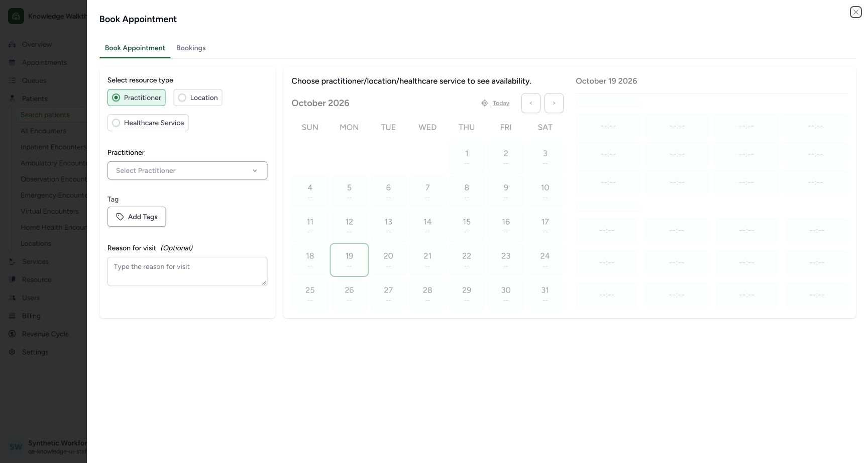Click the target icon beside Today
Screen dimensions: 868x463
(x=485, y=103)
